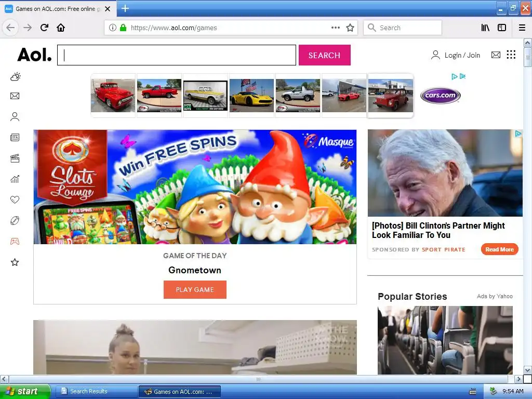Click the yellow and white pickup ad thumbnail
The image size is (532, 399).
205,96
